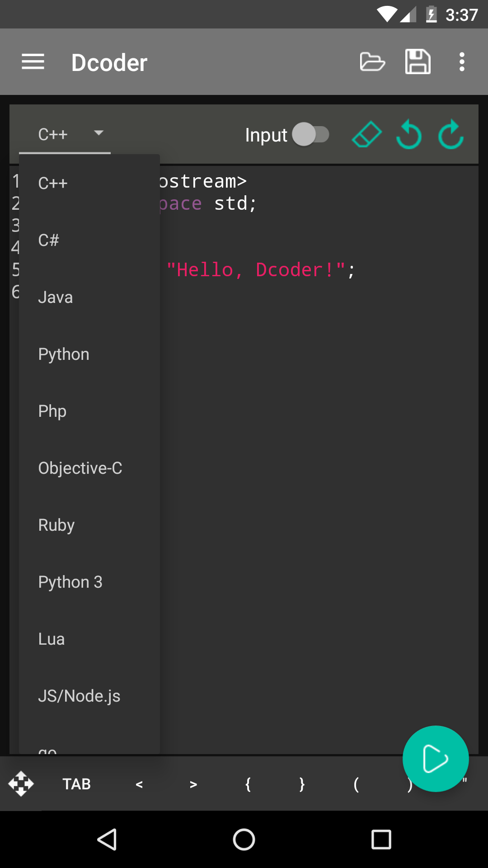Insert a TAB using the shortcut key
Screen dimensions: 488x868
[76, 784]
